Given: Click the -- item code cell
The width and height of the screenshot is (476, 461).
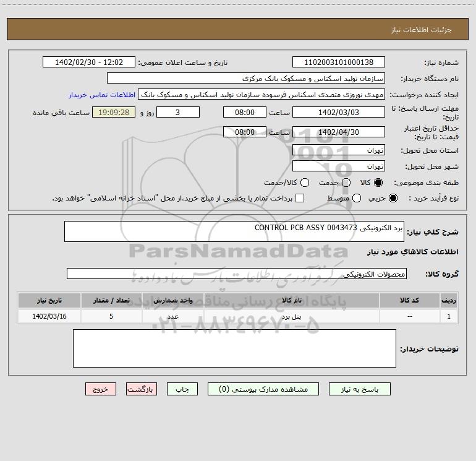Looking at the screenshot, I should pyautogui.click(x=409, y=316).
